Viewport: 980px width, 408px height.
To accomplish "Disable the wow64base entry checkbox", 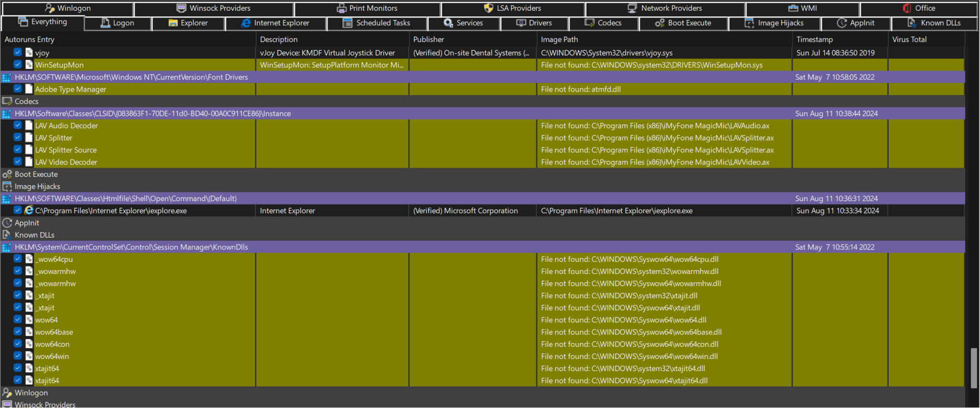I will tap(18, 331).
